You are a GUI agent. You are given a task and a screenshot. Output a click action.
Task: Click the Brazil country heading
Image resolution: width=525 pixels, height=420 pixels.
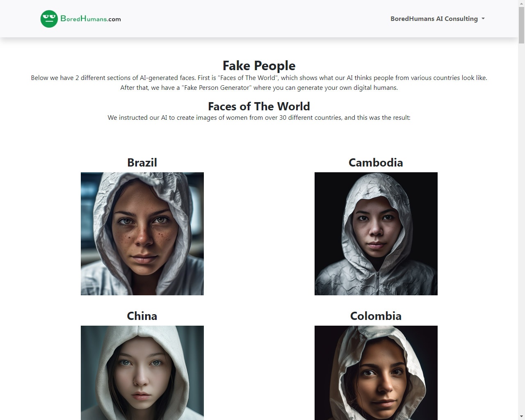pyautogui.click(x=142, y=162)
